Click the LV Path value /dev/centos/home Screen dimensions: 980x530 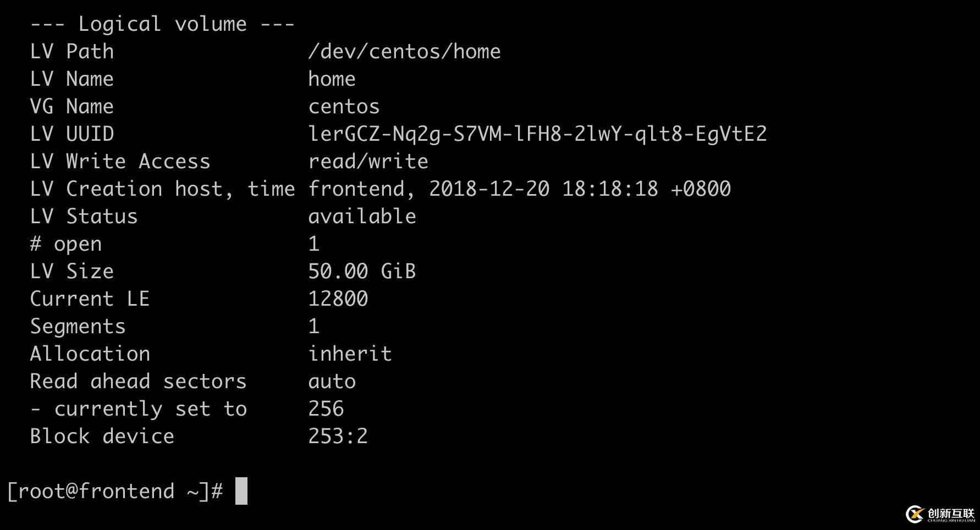tap(404, 52)
